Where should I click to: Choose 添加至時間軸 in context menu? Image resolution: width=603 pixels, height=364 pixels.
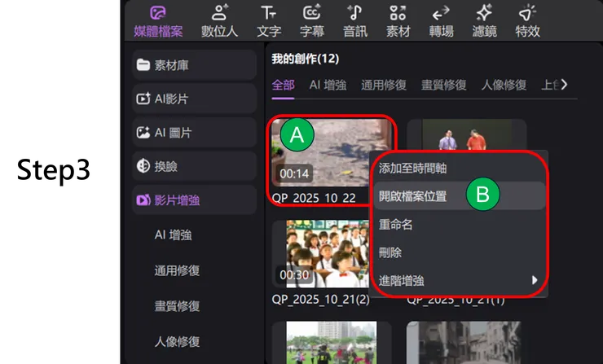pos(460,168)
